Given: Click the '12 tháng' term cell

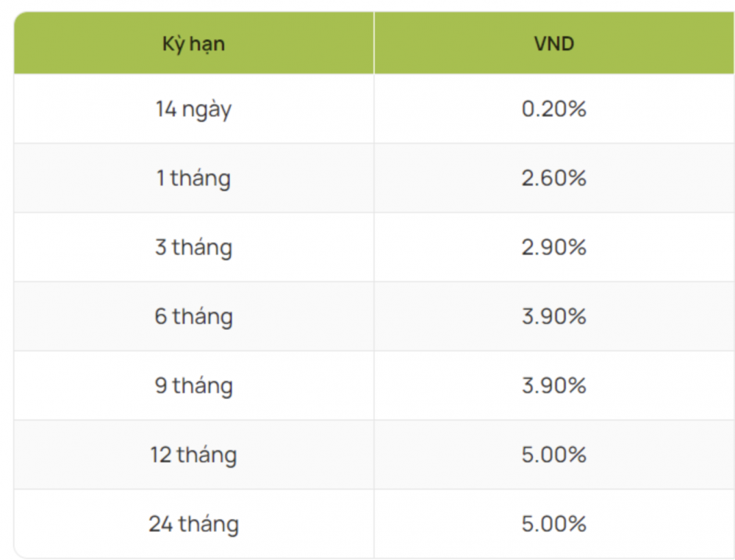Looking at the screenshot, I should click(x=193, y=455).
